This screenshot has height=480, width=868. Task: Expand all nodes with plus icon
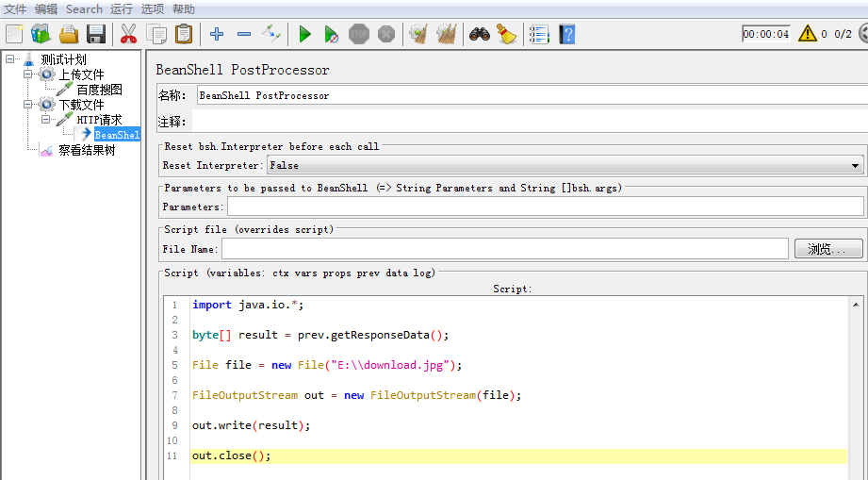[x=217, y=34]
